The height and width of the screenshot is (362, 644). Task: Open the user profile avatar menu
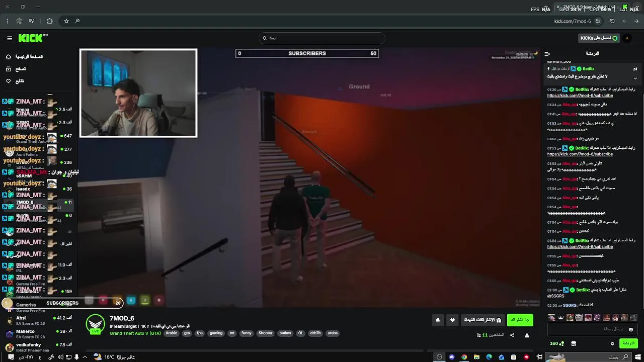(627, 38)
